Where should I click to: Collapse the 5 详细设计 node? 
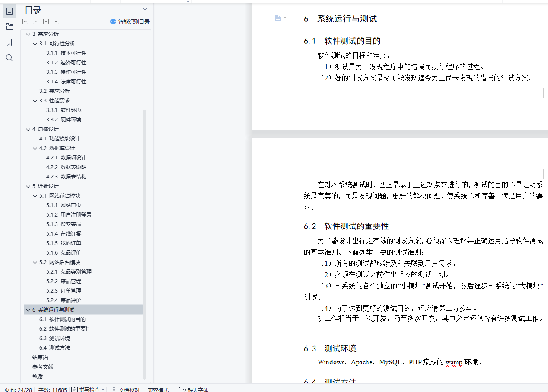[28, 186]
